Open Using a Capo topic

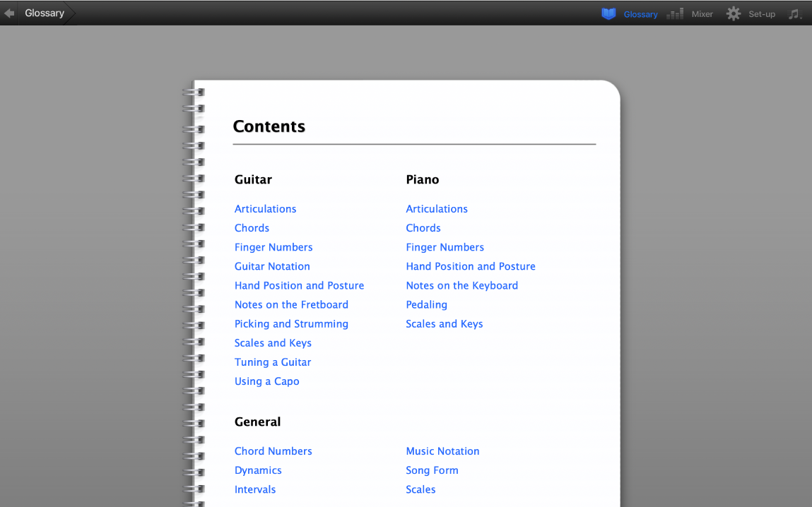(x=266, y=381)
